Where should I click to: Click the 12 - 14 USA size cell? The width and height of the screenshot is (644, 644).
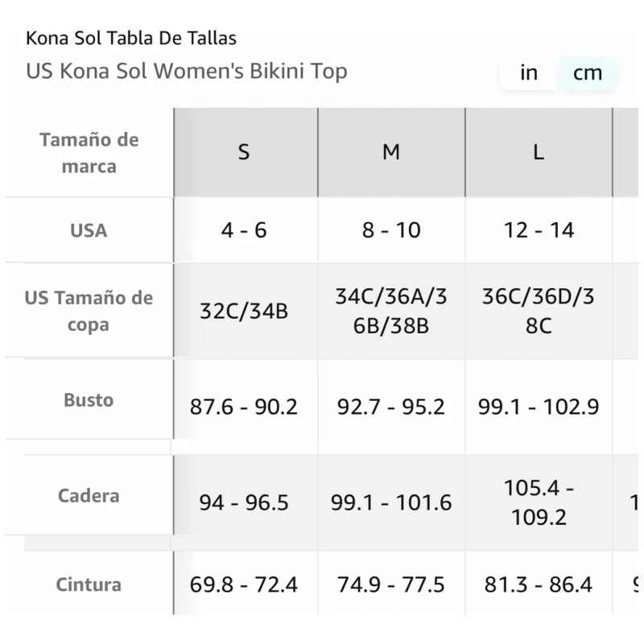pyautogui.click(x=538, y=229)
